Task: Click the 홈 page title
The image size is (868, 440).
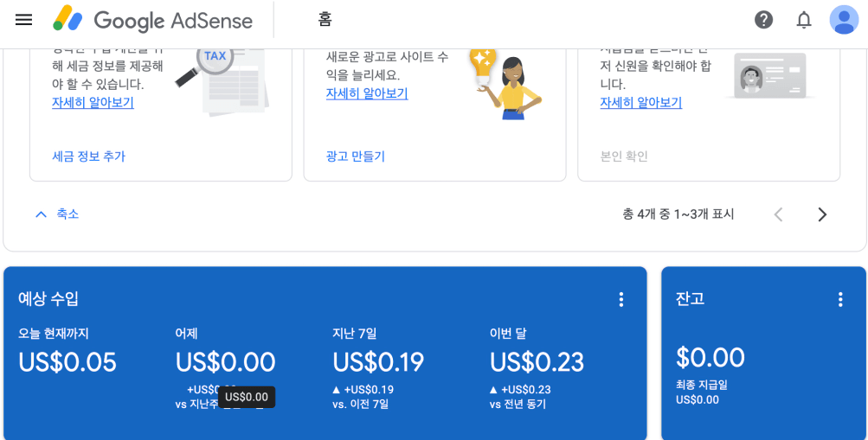Action: coord(325,21)
